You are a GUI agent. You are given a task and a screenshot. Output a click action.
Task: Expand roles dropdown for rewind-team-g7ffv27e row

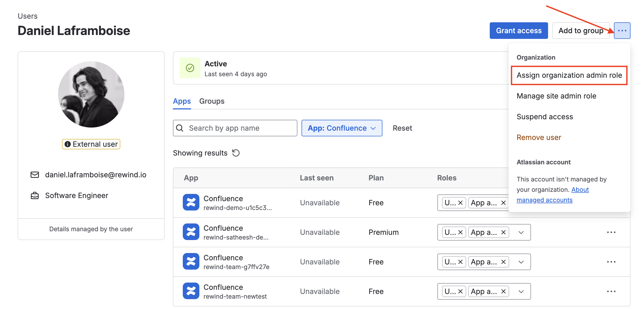coord(521,262)
